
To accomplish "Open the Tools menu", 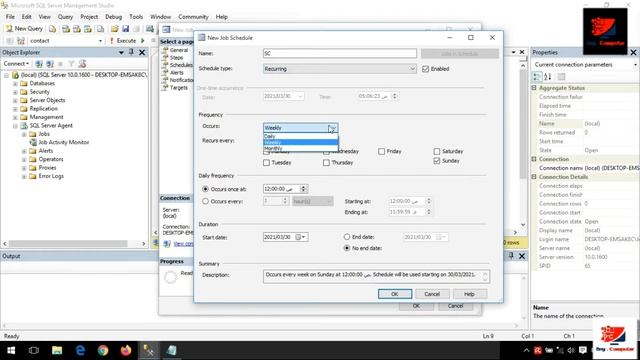I will (136, 17).
